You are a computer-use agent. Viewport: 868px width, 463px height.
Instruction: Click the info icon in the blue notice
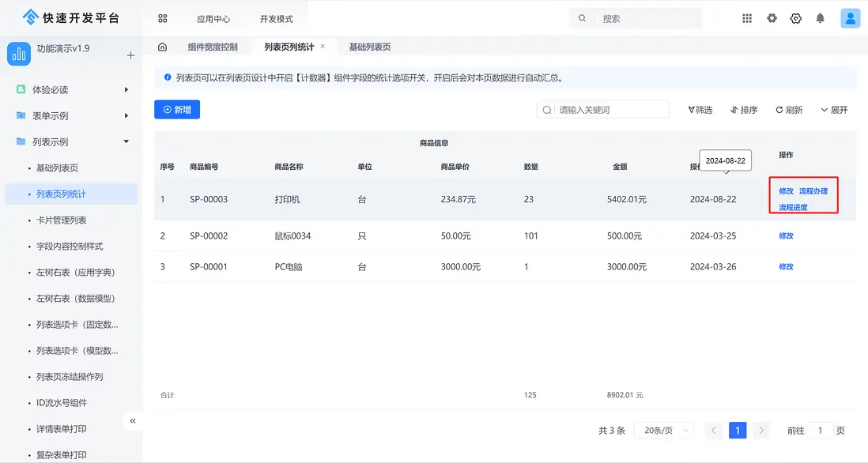pos(167,77)
